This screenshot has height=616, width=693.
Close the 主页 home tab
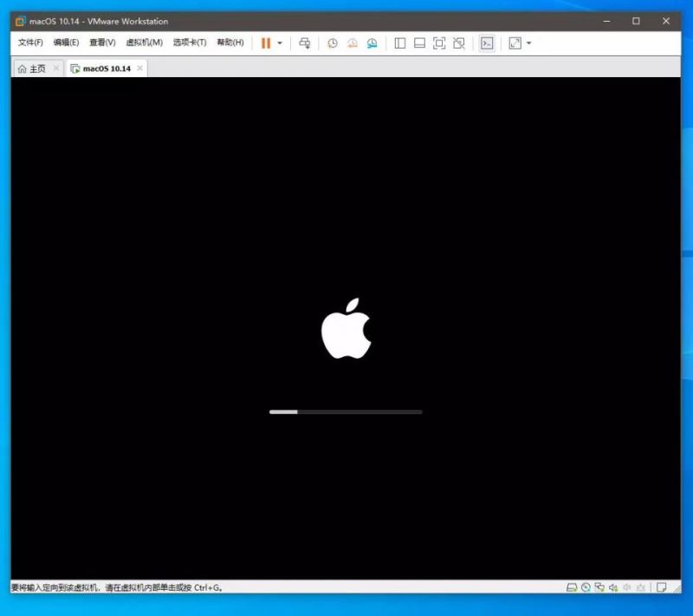tap(56, 68)
